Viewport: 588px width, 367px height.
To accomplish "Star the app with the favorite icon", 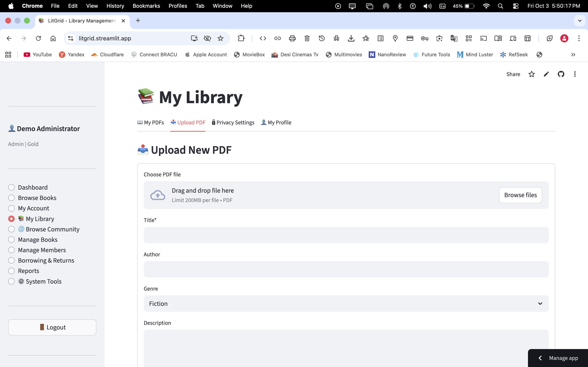I will coord(531,74).
